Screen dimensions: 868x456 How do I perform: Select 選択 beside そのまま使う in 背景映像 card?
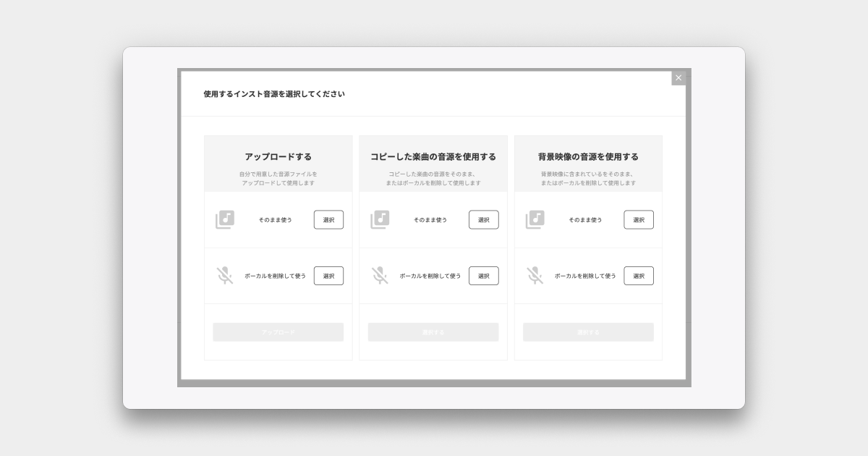point(639,220)
